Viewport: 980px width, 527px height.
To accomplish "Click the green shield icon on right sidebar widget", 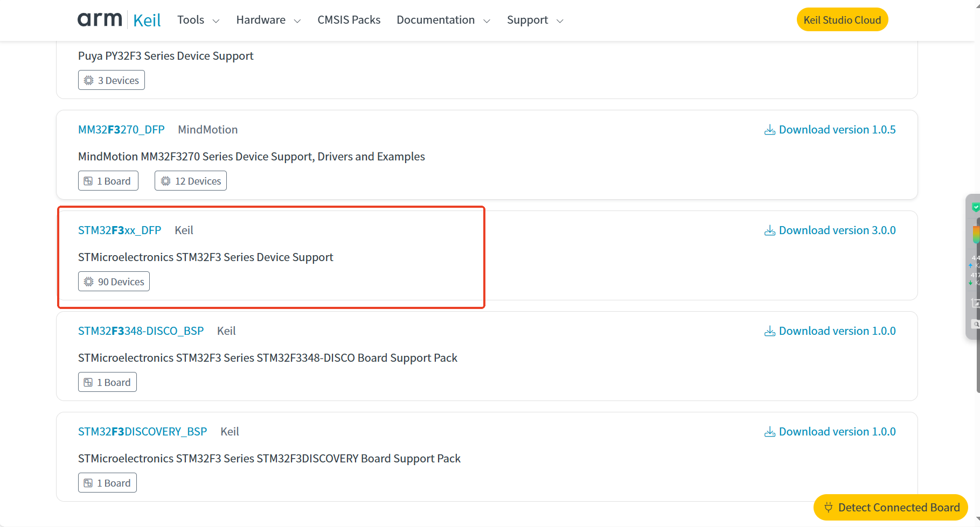I will 975,207.
